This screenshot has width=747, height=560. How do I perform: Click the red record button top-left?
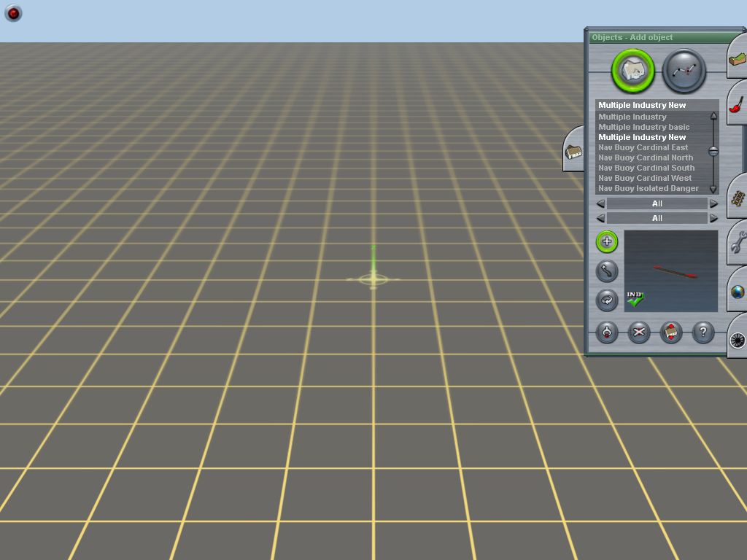tap(13, 13)
